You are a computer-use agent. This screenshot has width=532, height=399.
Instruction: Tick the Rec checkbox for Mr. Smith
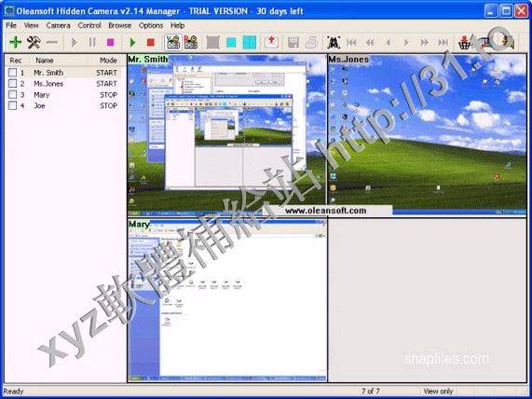[12, 73]
